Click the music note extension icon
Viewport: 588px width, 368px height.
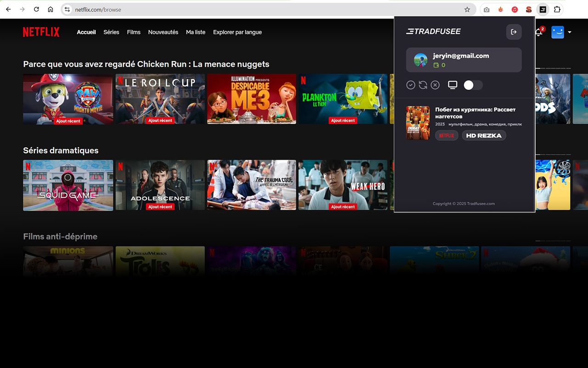tap(515, 9)
